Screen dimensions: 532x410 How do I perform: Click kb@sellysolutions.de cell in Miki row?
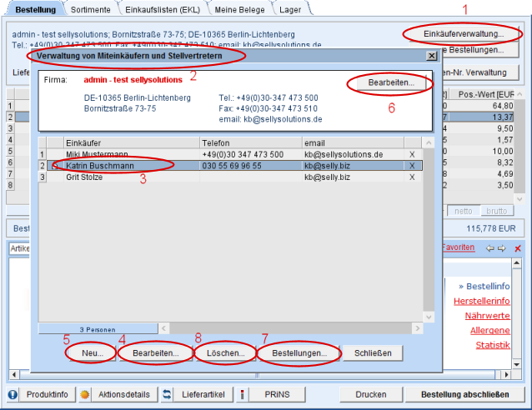pyautogui.click(x=344, y=154)
